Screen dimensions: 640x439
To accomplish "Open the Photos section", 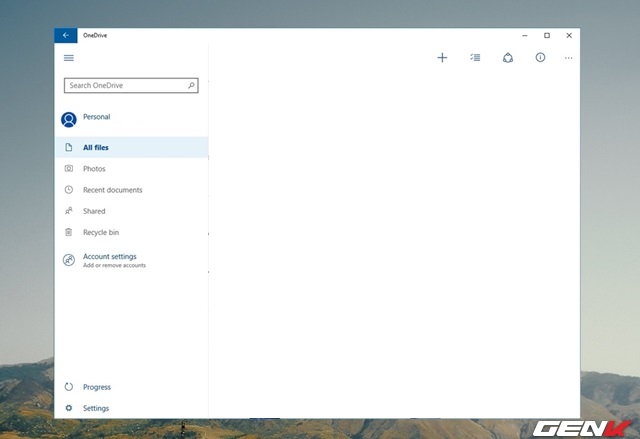I will [x=94, y=169].
